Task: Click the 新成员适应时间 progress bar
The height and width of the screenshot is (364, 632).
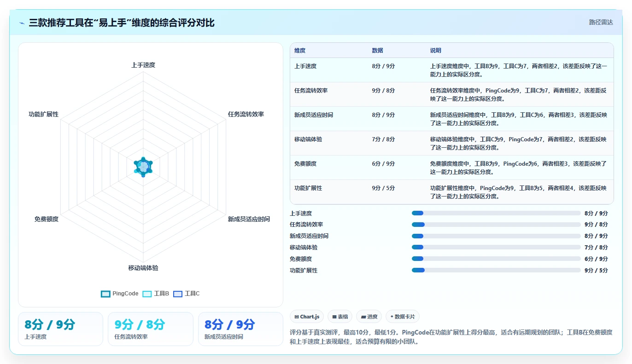Action: (496, 236)
